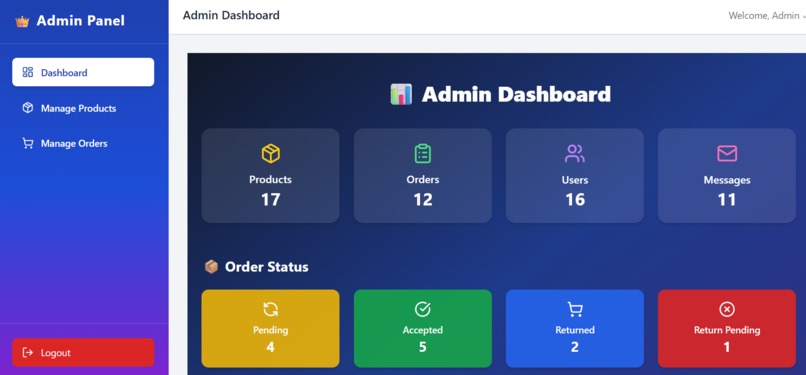Image resolution: width=806 pixels, height=375 pixels.
Task: Click the Products count 17
Action: [x=270, y=199]
